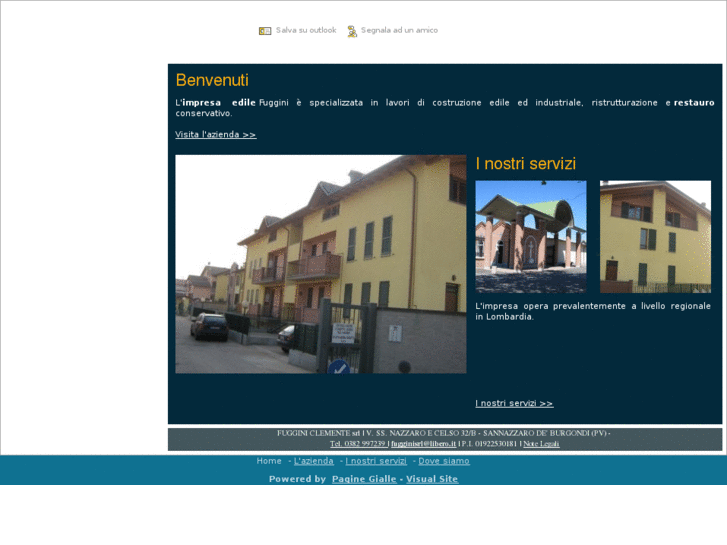The image size is (727, 545).
Task: Click the P.I. 01922530181 text
Action: [489, 444]
